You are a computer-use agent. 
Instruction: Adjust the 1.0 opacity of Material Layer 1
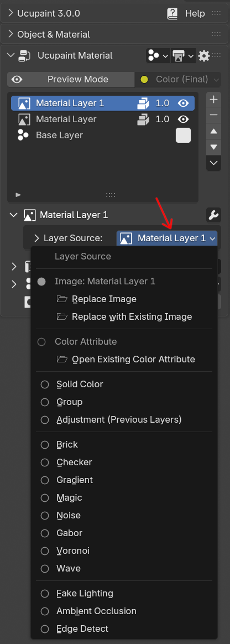click(x=163, y=103)
